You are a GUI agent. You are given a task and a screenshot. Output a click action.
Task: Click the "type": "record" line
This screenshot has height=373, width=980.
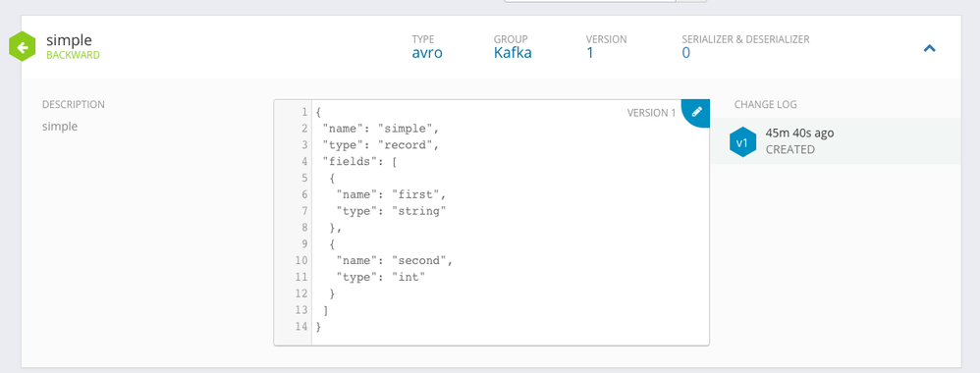click(381, 145)
